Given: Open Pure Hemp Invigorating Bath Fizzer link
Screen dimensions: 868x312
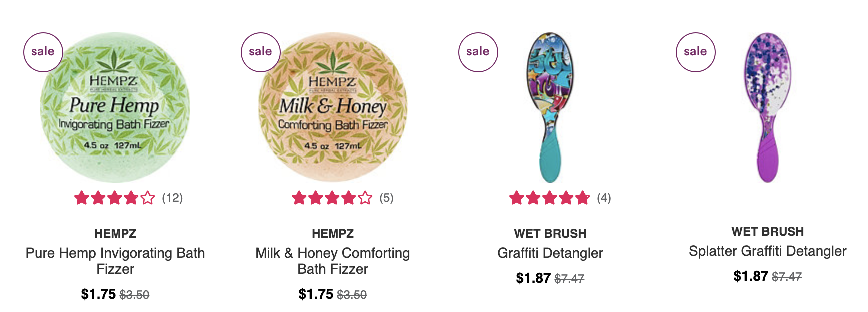Looking at the screenshot, I should [115, 261].
